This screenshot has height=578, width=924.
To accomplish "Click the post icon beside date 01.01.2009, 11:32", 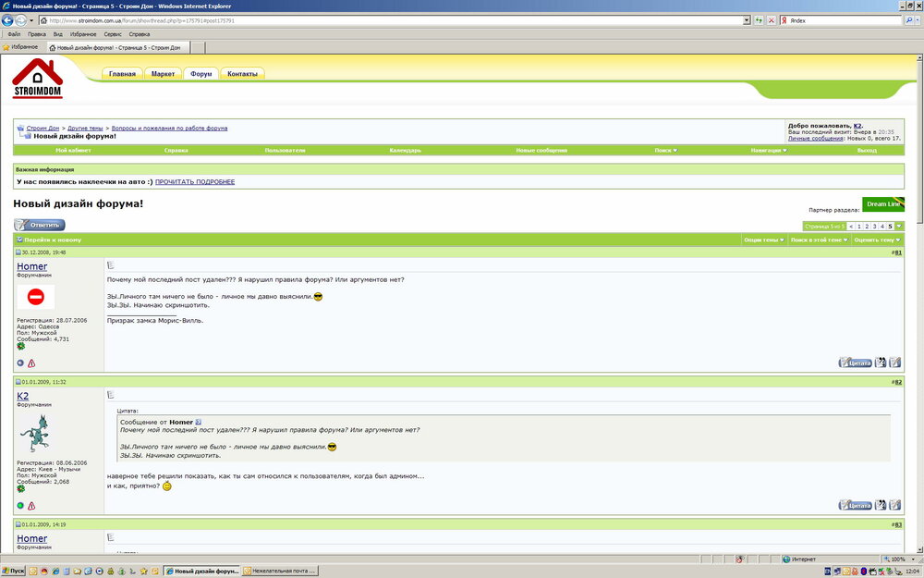I will (x=18, y=382).
